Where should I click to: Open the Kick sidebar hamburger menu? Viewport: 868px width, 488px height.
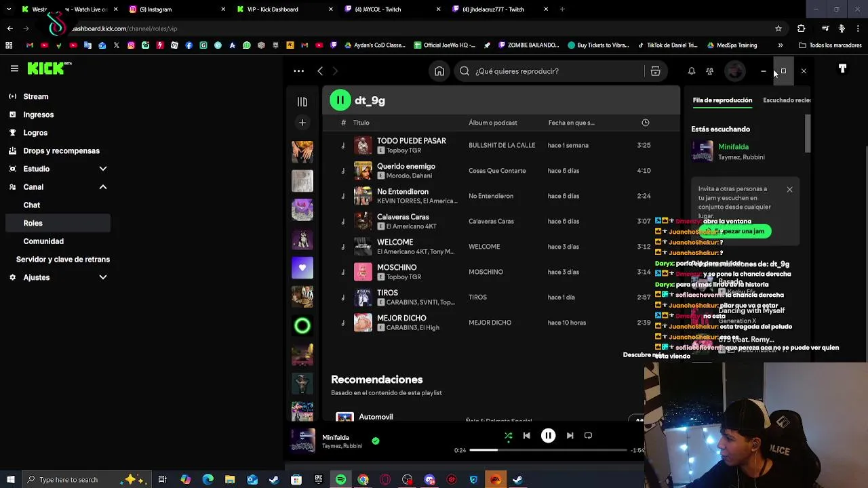(x=14, y=68)
